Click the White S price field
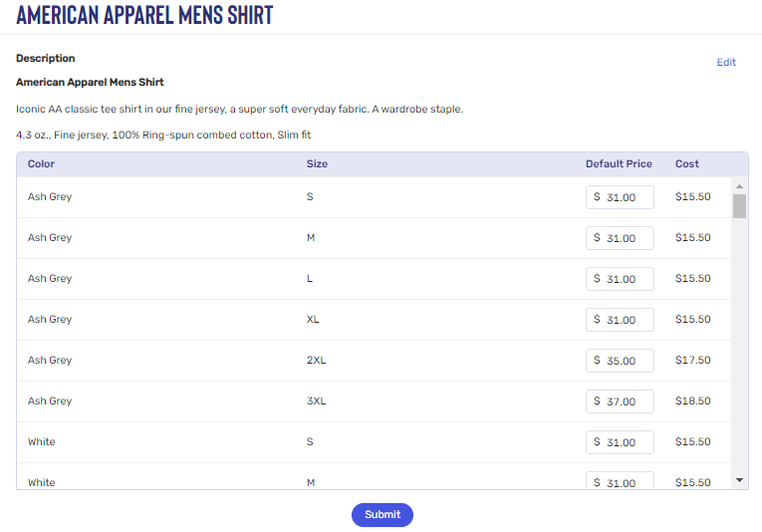 [x=620, y=442]
